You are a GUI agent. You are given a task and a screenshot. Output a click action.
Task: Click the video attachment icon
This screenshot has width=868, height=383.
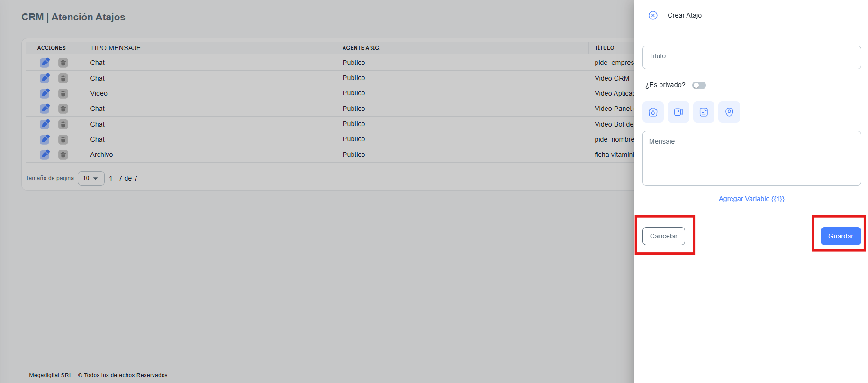tap(678, 112)
